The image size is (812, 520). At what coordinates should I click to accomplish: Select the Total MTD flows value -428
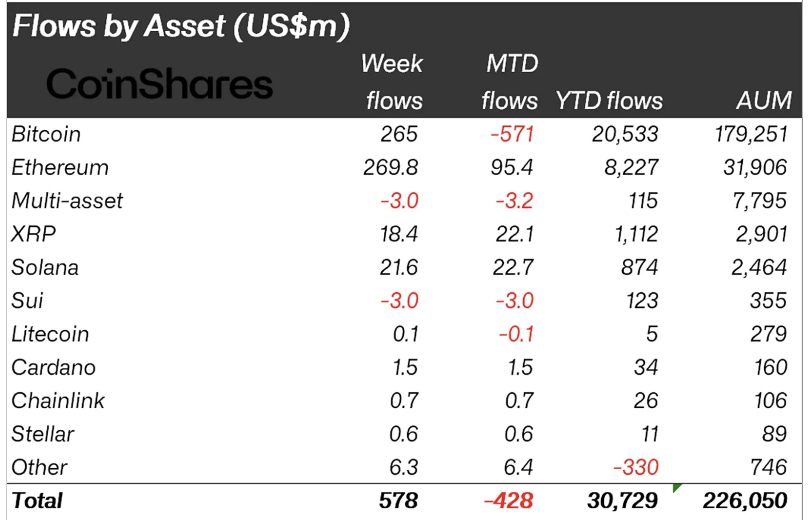509,501
